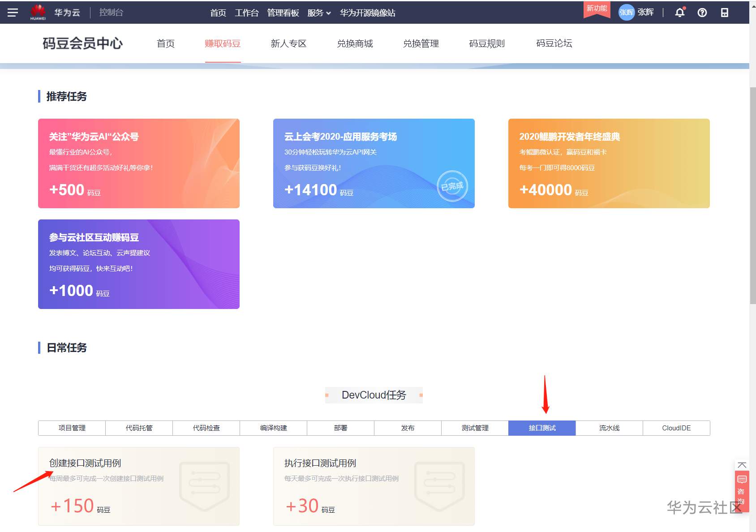
Task: Select the 项目管理 DevCloud tab
Action: [72, 428]
